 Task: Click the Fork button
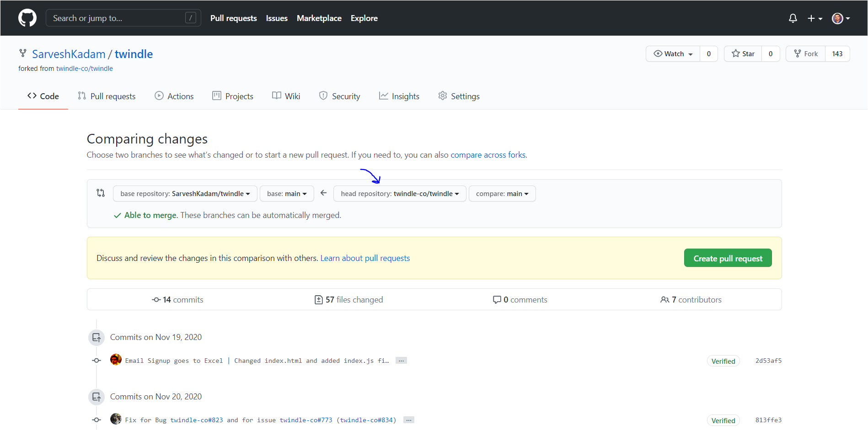(x=806, y=54)
